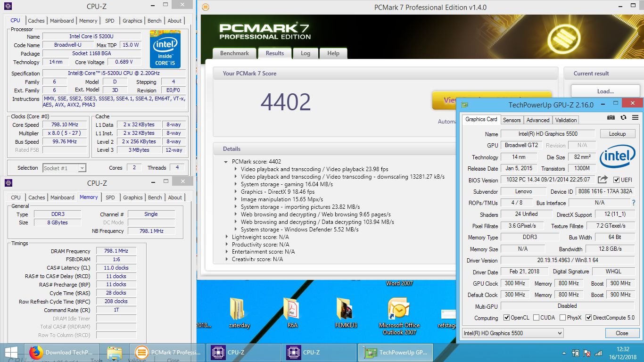Viewport: 644px width, 362px height.
Task: Open the Benchmark tab in PCMark 7
Action: [x=234, y=53]
